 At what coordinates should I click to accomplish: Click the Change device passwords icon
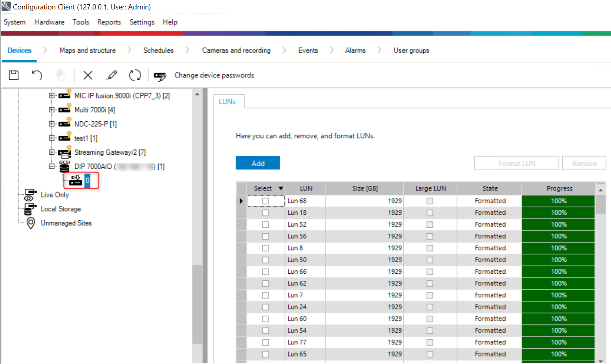pyautogui.click(x=160, y=76)
